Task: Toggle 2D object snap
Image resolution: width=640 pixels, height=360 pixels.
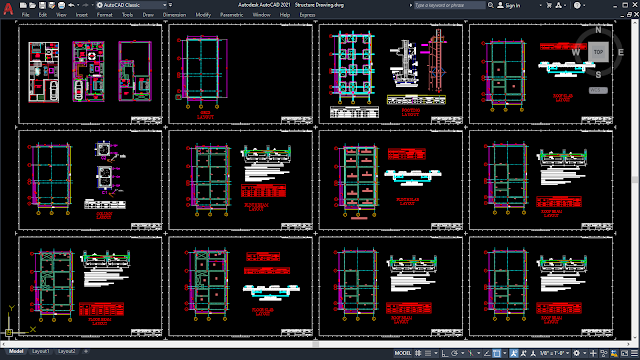Action: 496,353
